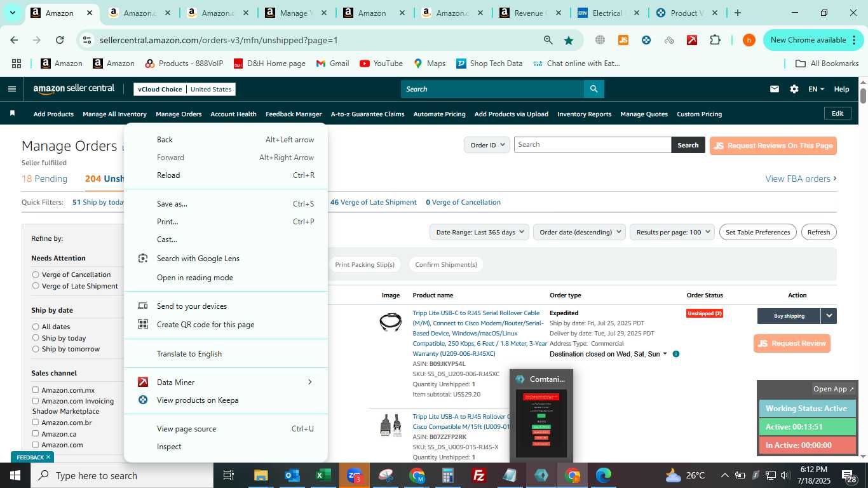The image size is (868, 488).
Task: Click the Tripp Lite USB-C cable thumbnail
Action: (390, 322)
